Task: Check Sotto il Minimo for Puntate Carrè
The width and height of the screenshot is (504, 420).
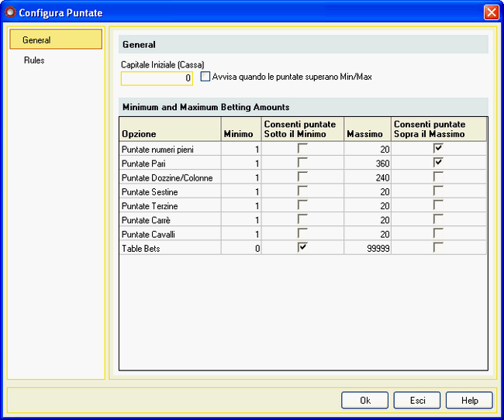Action: pyautogui.click(x=302, y=219)
